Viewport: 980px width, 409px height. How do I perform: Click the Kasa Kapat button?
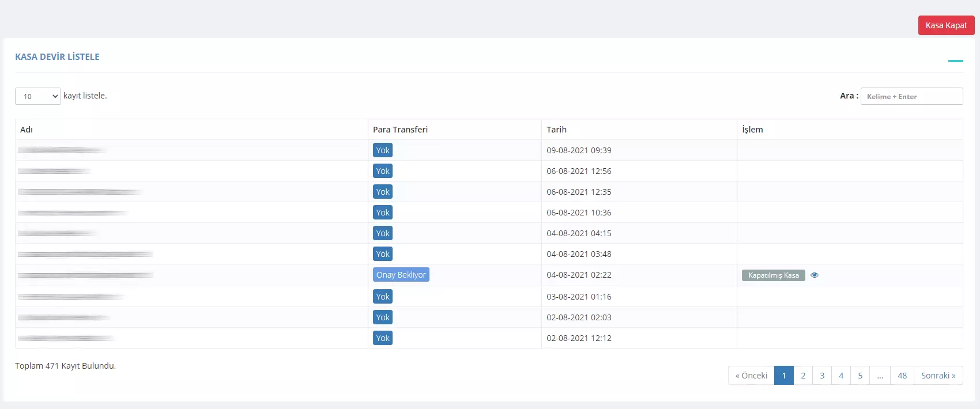tap(946, 25)
